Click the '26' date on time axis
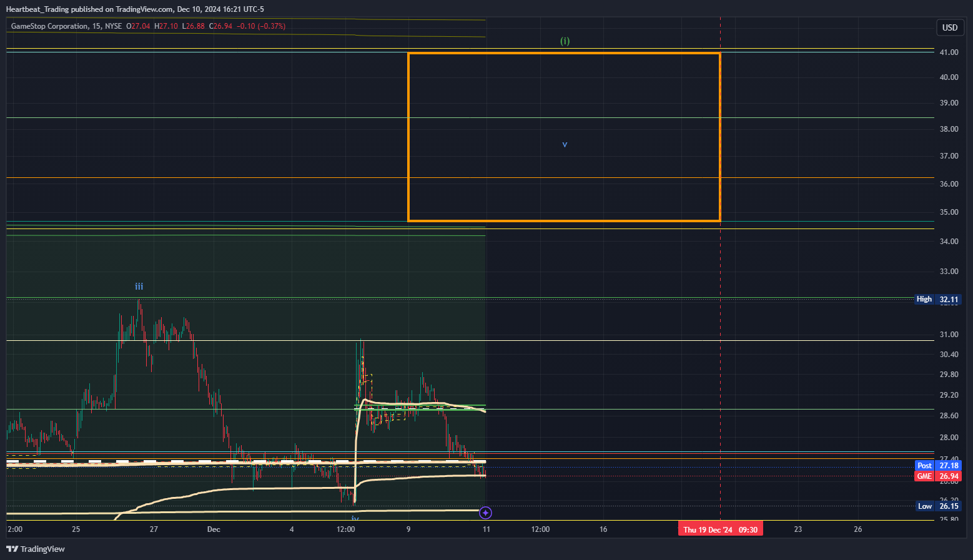This screenshot has height=560, width=973. pos(858,529)
